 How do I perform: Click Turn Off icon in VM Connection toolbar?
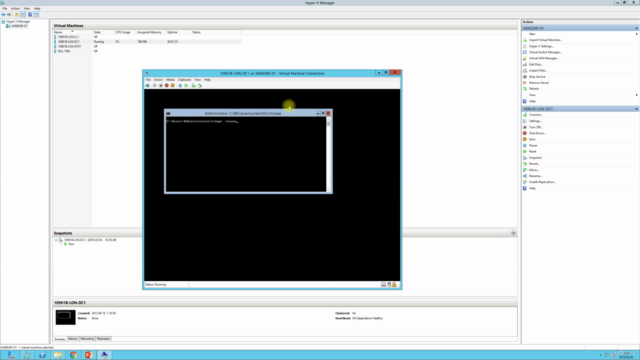(x=160, y=86)
